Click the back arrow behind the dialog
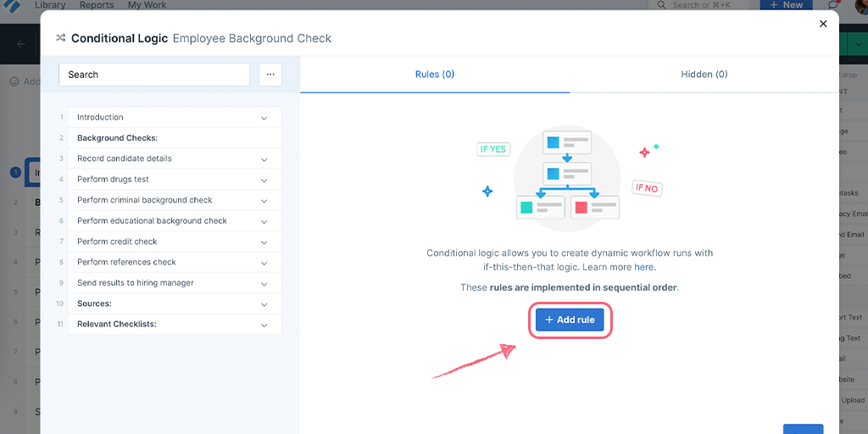 (21, 44)
